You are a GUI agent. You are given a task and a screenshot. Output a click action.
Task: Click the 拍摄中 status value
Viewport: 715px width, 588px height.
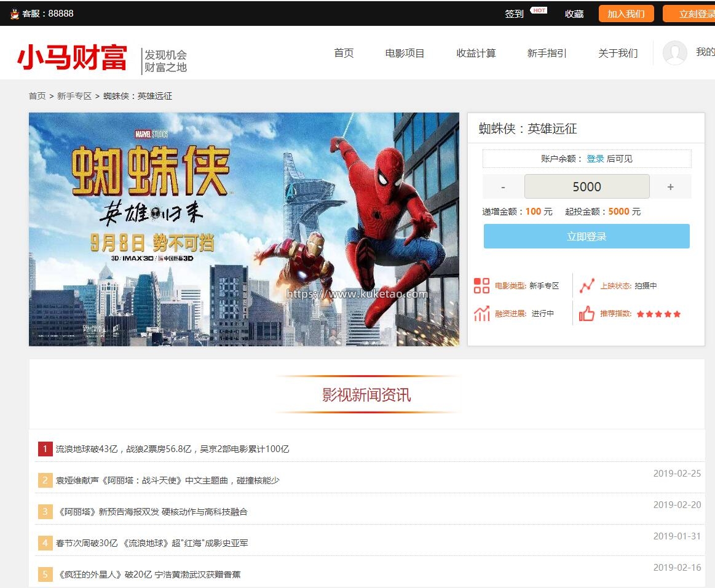646,285
